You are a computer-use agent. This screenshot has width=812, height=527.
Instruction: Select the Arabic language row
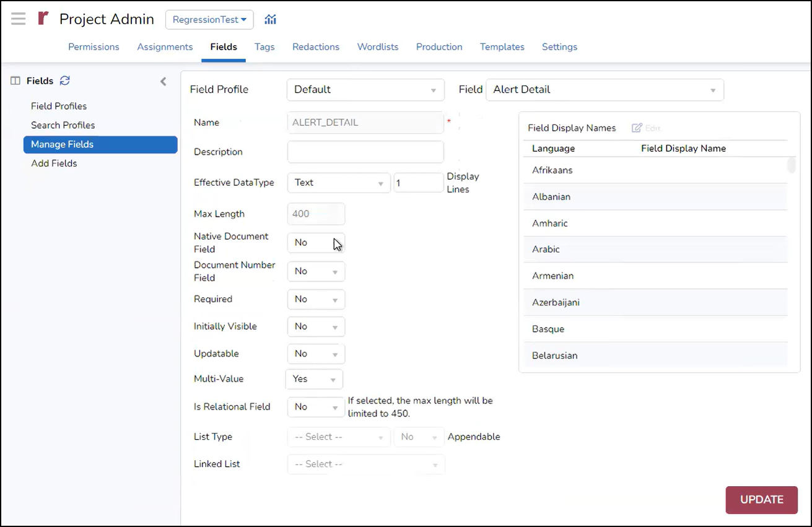point(655,250)
